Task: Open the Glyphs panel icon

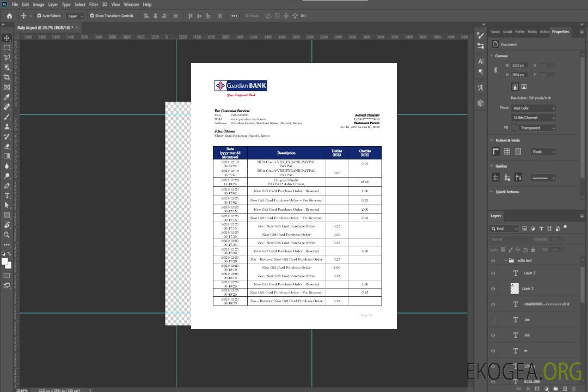Action: 481,88
